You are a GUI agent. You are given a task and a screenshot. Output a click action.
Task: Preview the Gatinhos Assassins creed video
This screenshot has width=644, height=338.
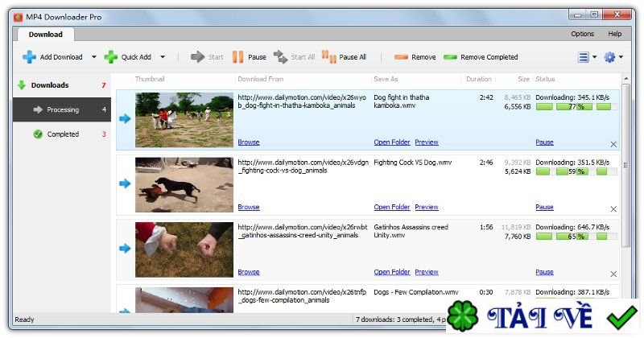click(x=427, y=272)
